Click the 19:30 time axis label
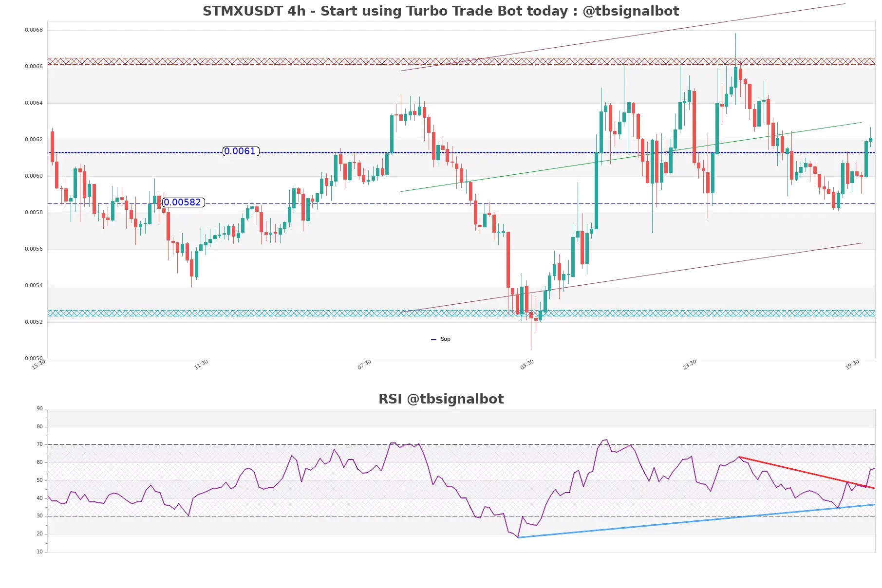882x588 pixels. coord(852,365)
